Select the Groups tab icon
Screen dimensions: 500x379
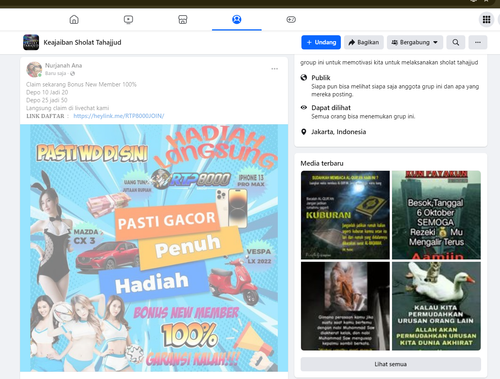[237, 20]
